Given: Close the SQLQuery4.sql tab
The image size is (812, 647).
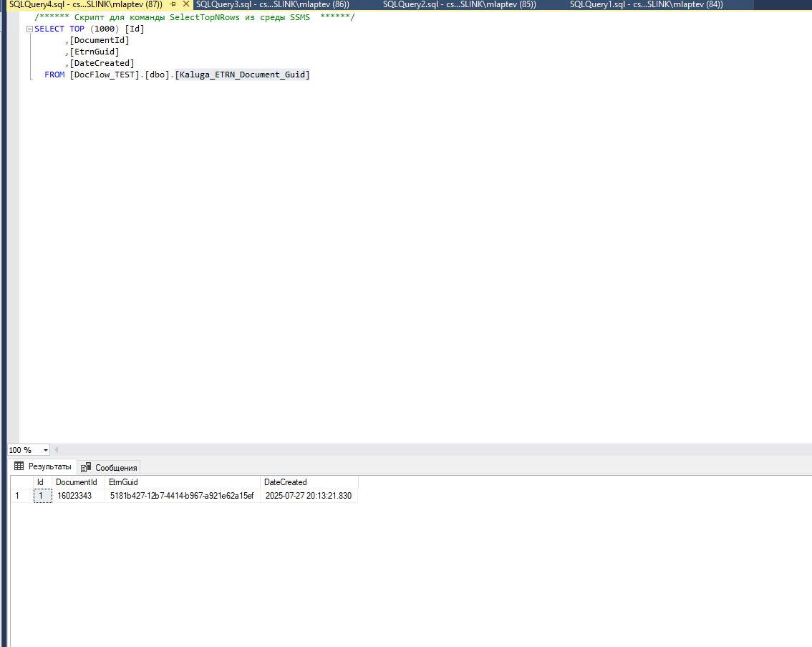Looking at the screenshot, I should tap(186, 4).
